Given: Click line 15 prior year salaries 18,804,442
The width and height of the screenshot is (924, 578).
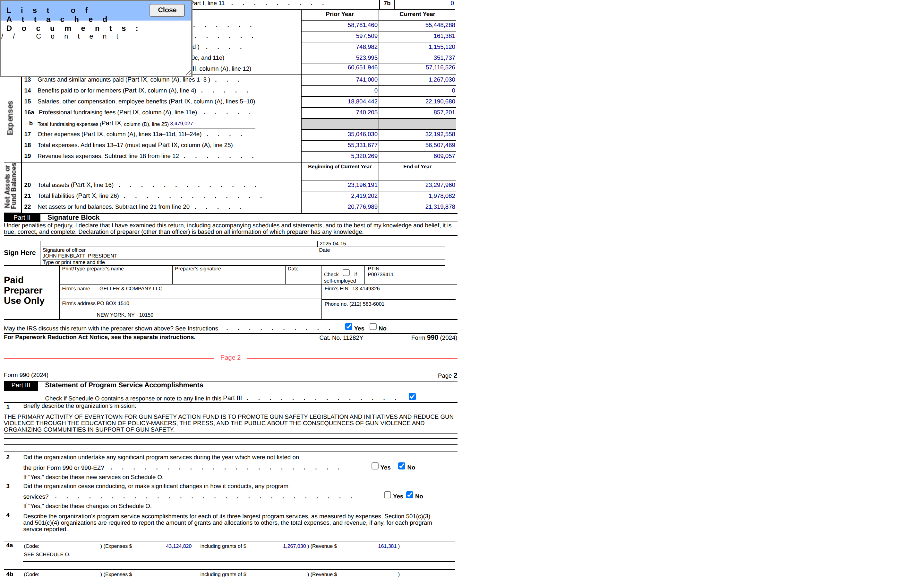Looking at the screenshot, I should pyautogui.click(x=362, y=101).
